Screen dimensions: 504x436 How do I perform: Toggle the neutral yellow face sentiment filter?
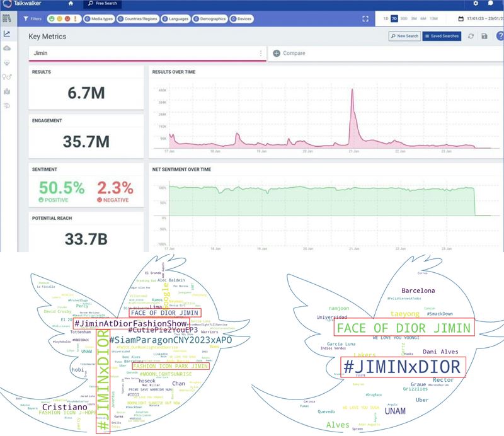coord(59,19)
